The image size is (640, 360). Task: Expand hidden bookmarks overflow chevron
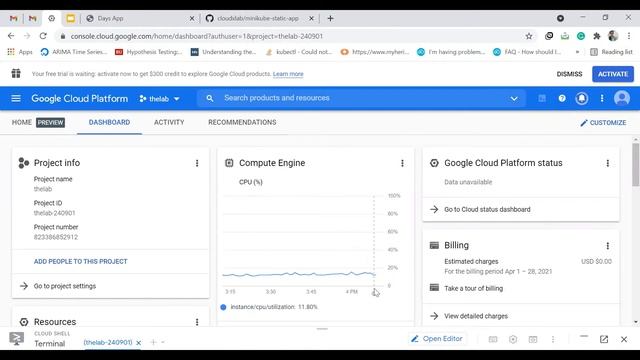coord(577,52)
